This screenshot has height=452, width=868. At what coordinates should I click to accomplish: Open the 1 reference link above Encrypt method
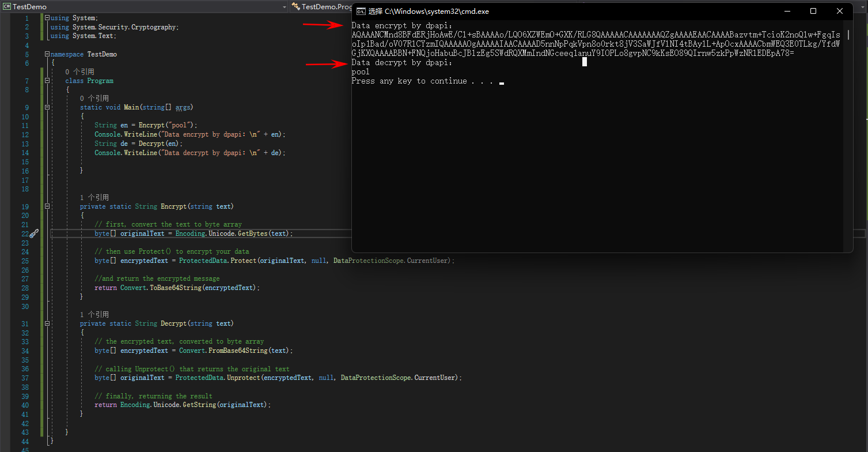(94, 198)
